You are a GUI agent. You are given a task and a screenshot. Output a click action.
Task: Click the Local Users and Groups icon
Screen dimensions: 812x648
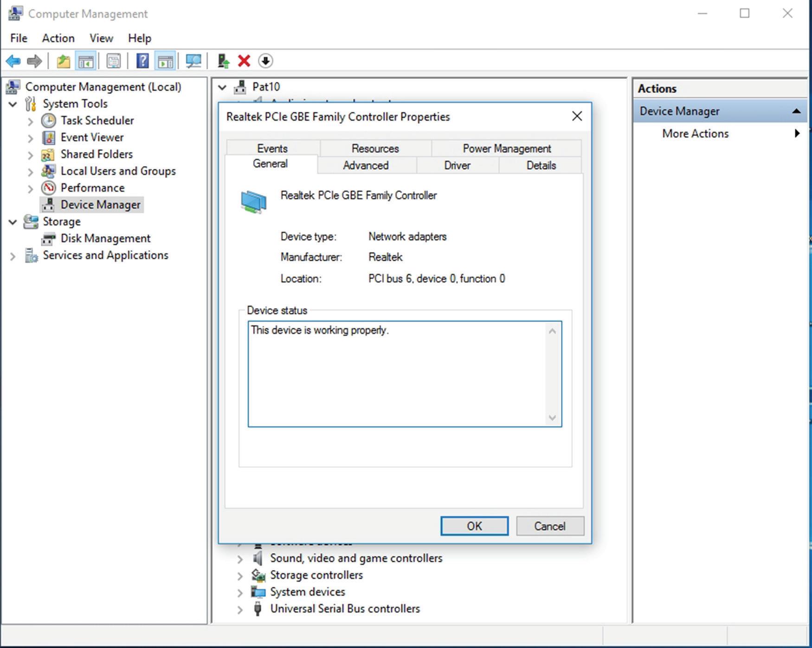click(48, 171)
